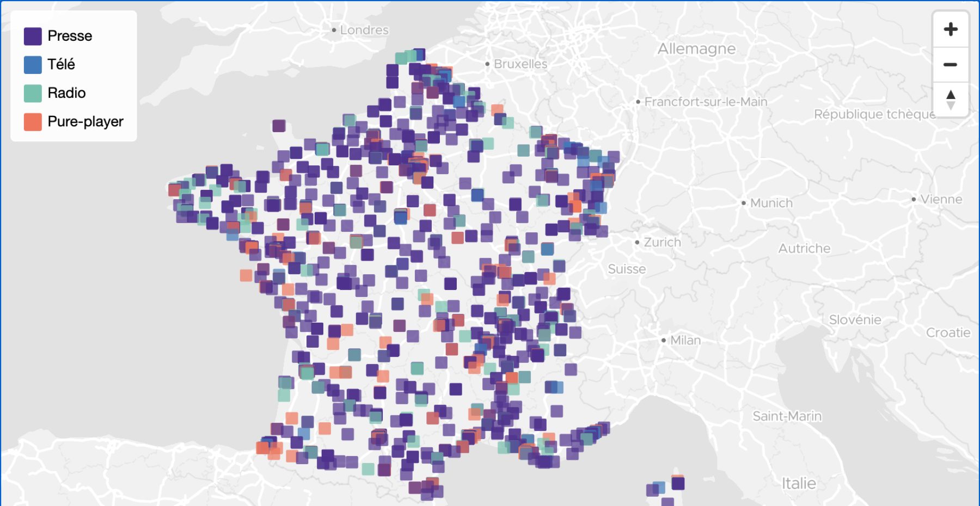Zoom in with the plus button

(x=951, y=29)
